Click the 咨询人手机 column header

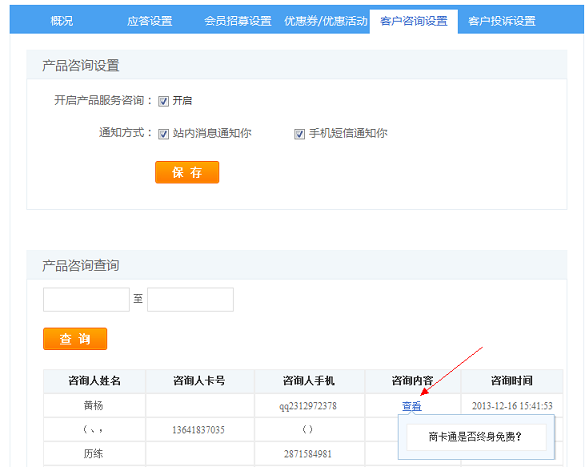point(309,381)
